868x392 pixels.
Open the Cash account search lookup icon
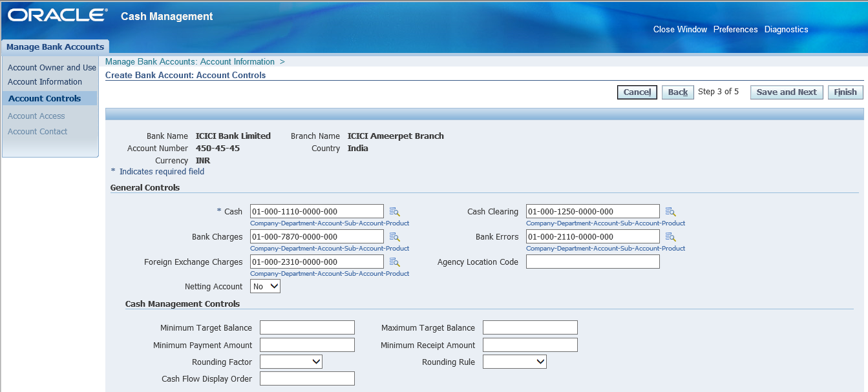(394, 211)
